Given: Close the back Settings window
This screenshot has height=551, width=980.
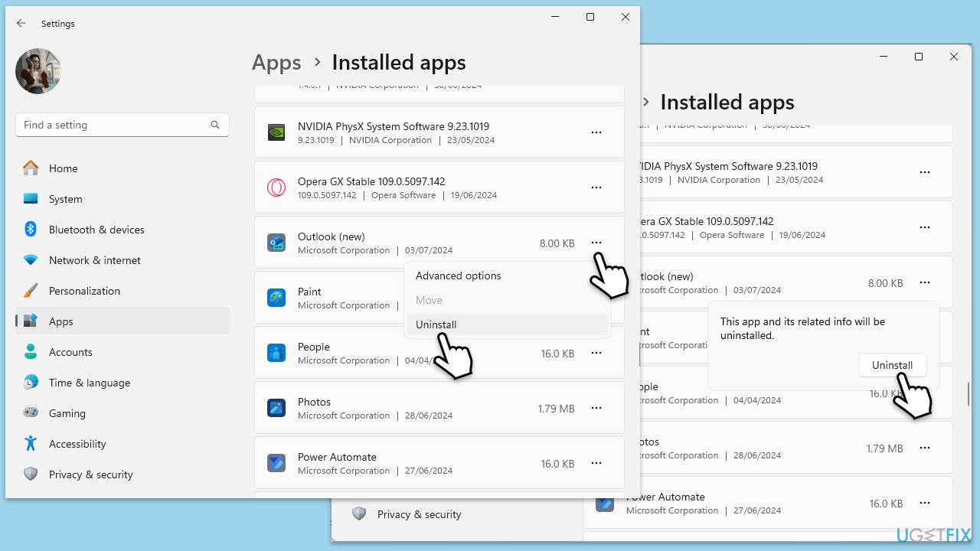Looking at the screenshot, I should click(x=954, y=57).
